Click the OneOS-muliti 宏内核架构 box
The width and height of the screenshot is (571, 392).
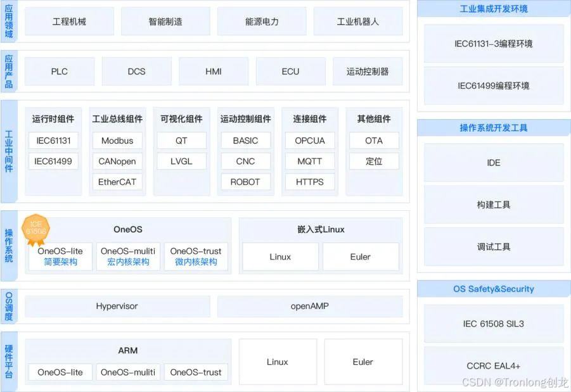point(128,256)
